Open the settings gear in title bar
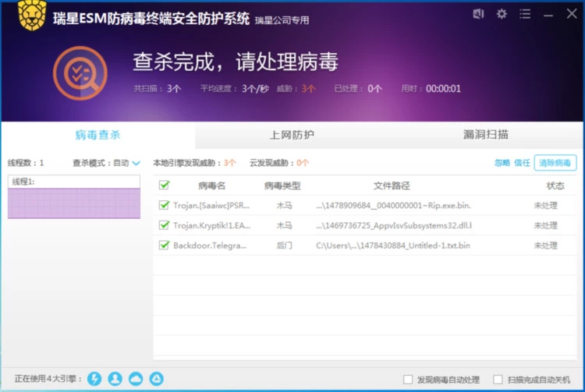Image resolution: width=585 pixels, height=392 pixels. (502, 14)
